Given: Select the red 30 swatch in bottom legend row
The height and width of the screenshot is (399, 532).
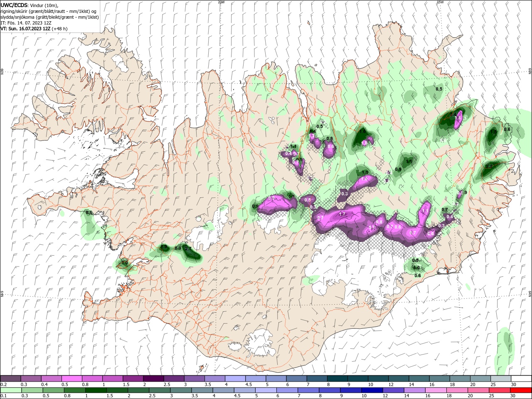Looking at the screenshot, I should [521, 390].
